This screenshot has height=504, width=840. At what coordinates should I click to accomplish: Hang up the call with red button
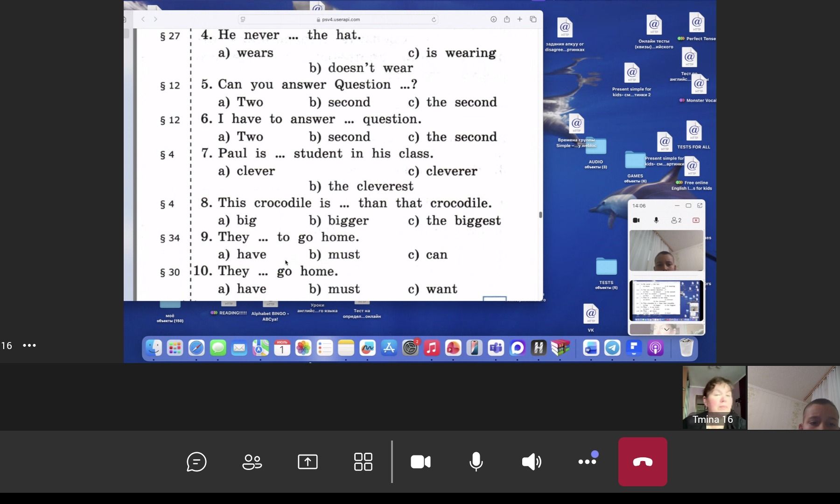point(643,462)
